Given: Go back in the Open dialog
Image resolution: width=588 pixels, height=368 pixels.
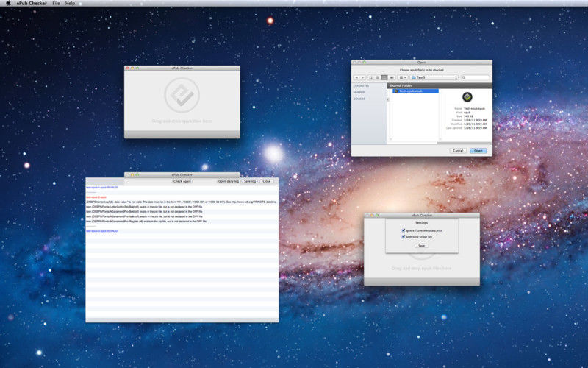Looking at the screenshot, I should coord(356,77).
